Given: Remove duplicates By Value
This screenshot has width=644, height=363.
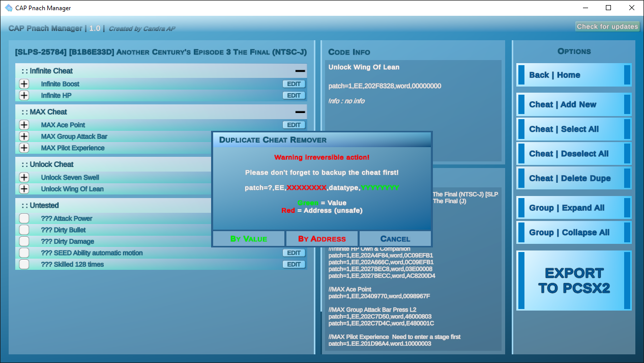Looking at the screenshot, I should 249,238.
